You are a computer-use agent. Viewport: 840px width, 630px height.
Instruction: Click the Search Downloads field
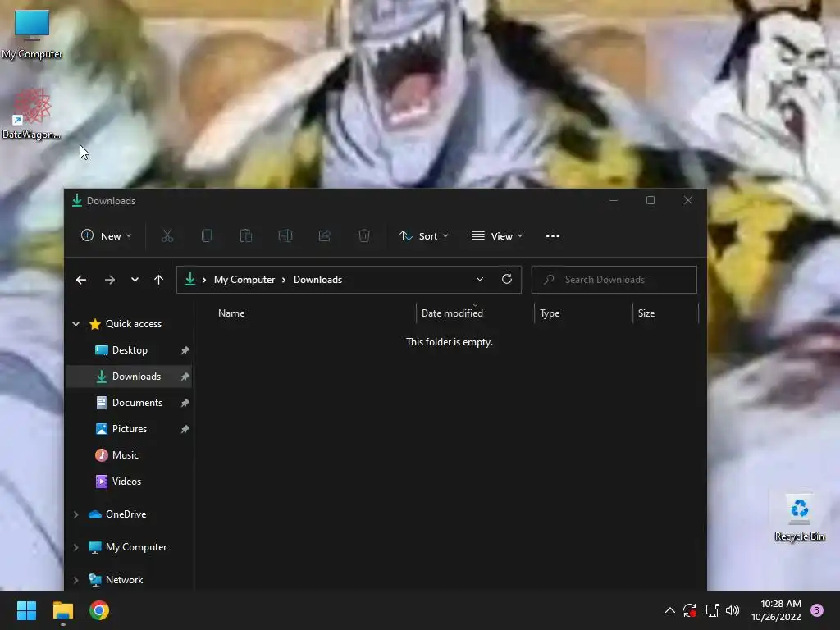tap(614, 280)
